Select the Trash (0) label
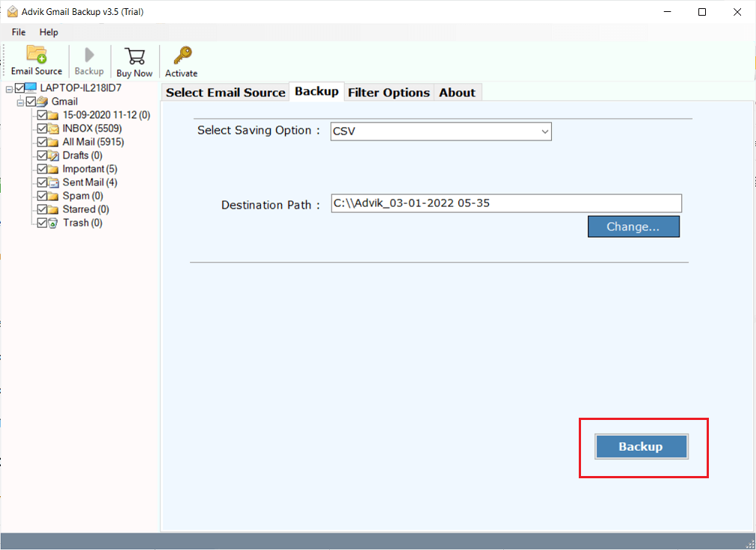This screenshot has height=550, width=756. pyautogui.click(x=82, y=223)
